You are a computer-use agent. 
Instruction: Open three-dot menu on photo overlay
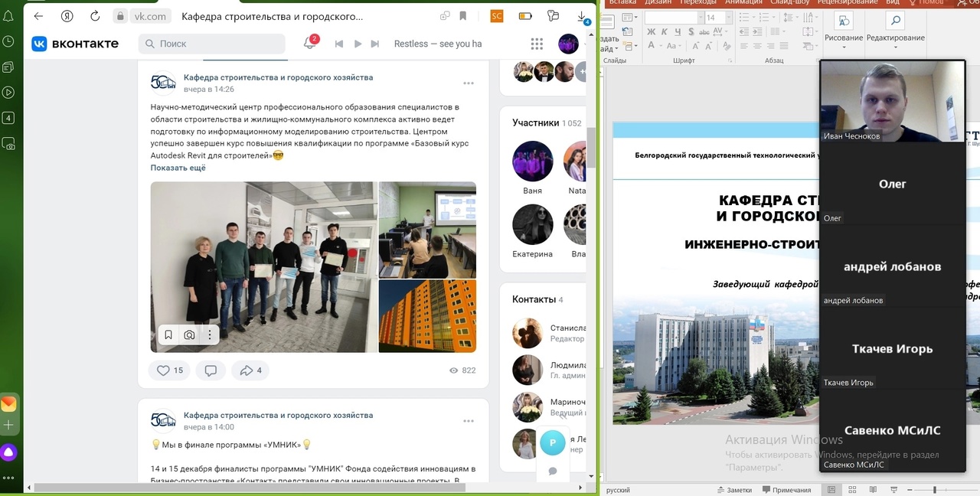209,335
